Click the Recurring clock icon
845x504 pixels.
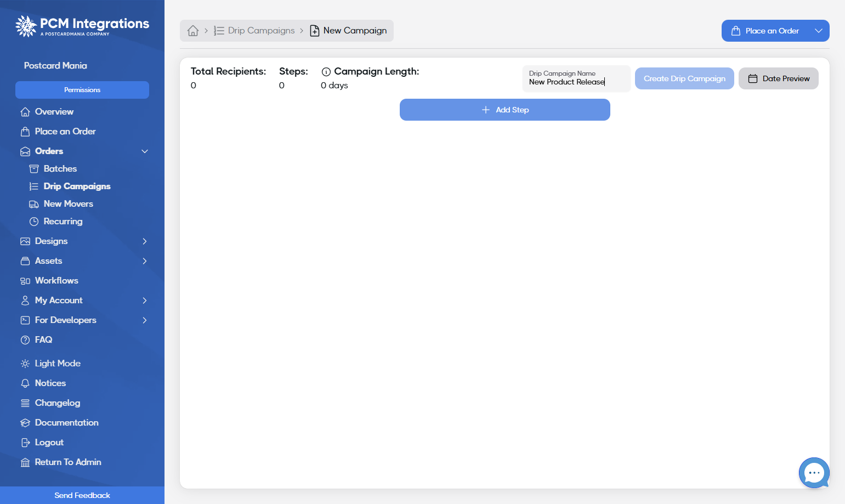coord(34,222)
